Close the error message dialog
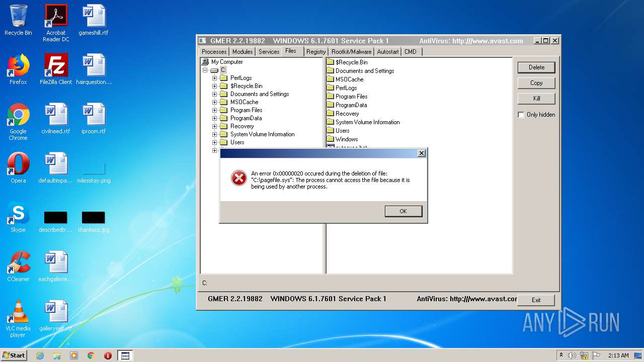This screenshot has height=362, width=644. [422, 153]
